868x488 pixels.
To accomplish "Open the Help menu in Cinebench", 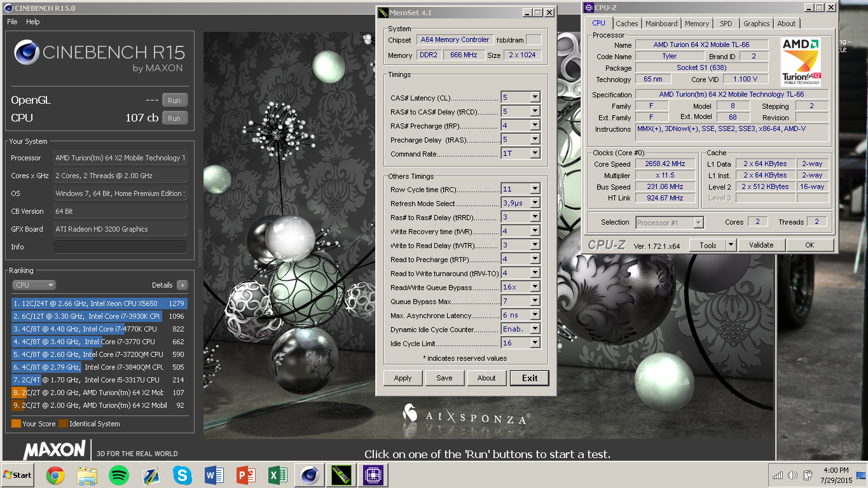I will coord(33,22).
